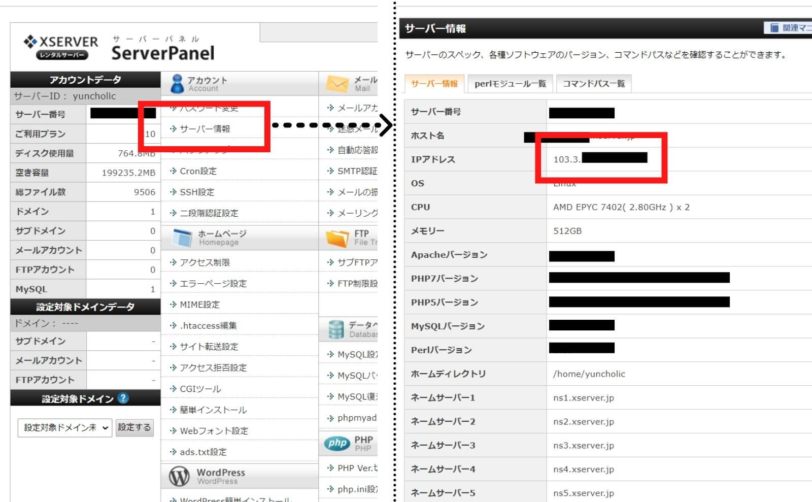812x502 pixels.
Task: Click the ディスク使用量 label
Action: [45, 153]
